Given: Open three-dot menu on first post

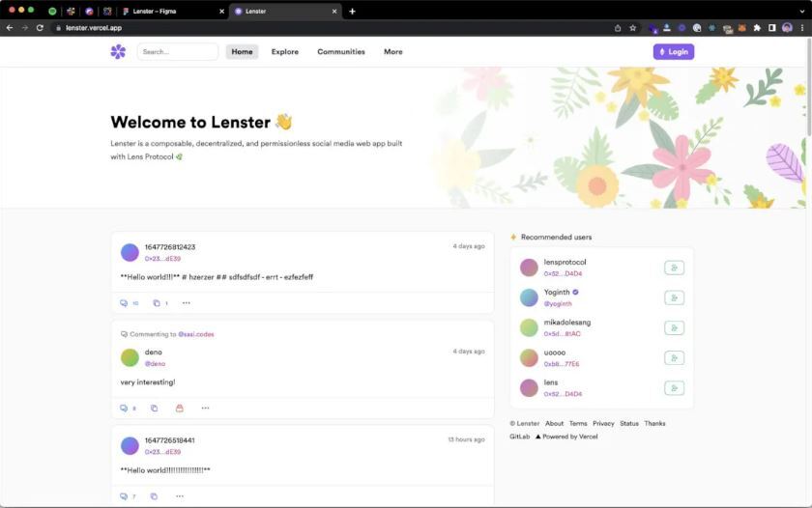Looking at the screenshot, I should [x=187, y=303].
